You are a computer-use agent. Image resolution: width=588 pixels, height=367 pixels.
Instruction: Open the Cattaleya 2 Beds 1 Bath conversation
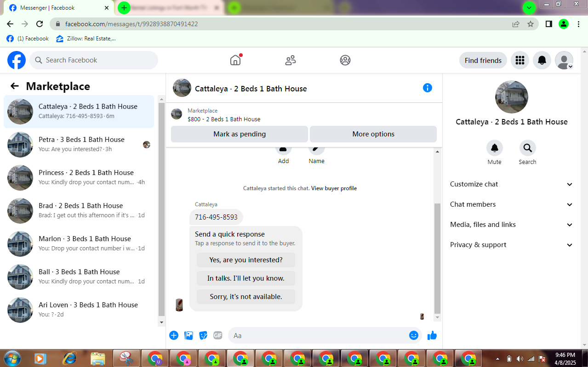[x=79, y=112]
